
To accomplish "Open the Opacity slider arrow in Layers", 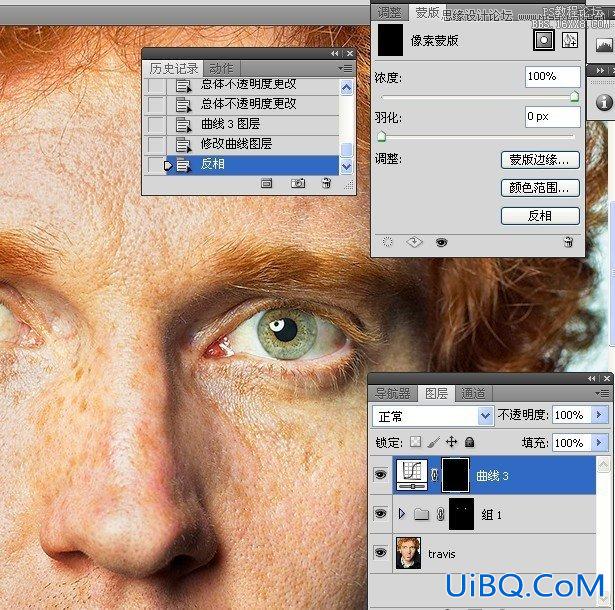I will (x=600, y=415).
